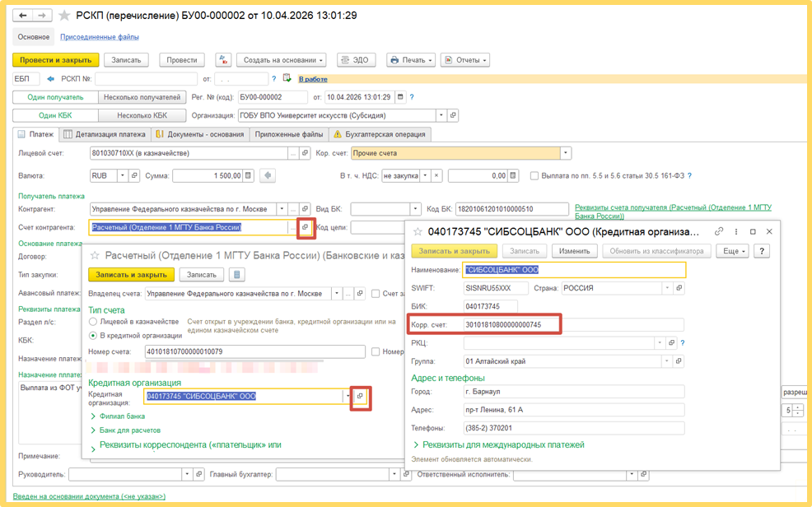Open Присоединенные файлы section

click(100, 37)
